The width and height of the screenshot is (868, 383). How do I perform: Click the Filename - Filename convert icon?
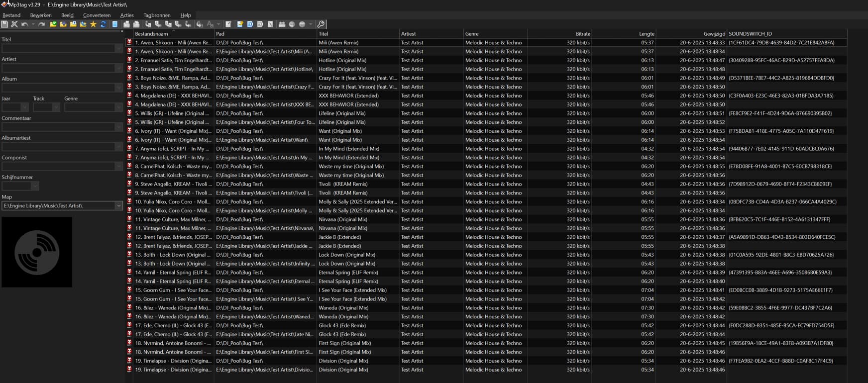168,24
